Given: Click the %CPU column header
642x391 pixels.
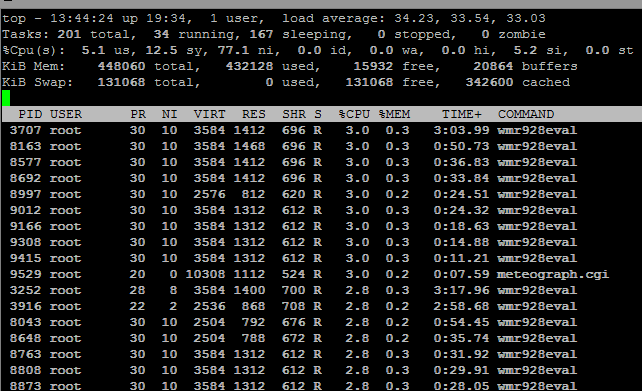Looking at the screenshot, I should pos(354,114).
